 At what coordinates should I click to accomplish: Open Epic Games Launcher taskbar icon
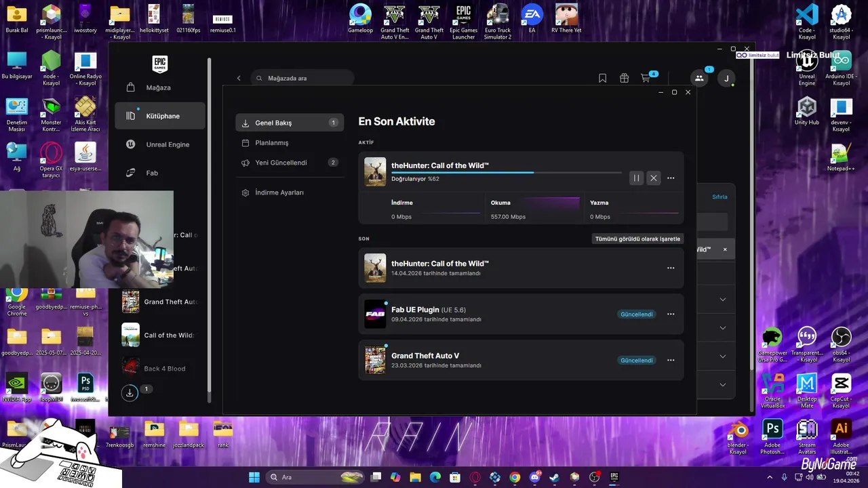(x=614, y=477)
